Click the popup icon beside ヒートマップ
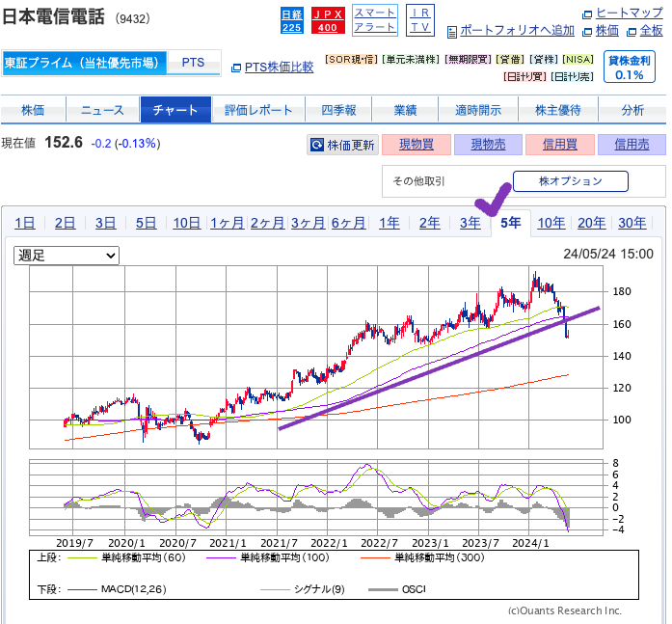672x624 pixels. pos(587,14)
